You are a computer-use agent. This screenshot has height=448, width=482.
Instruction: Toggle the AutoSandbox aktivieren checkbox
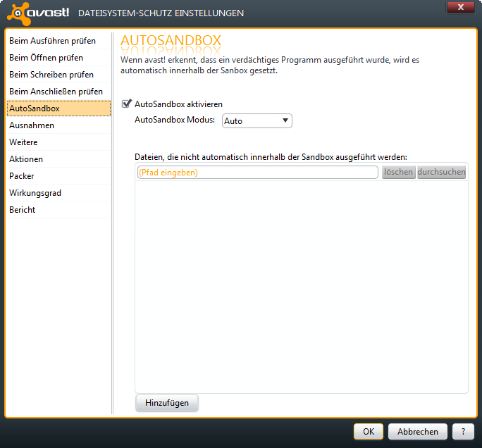tap(127, 104)
